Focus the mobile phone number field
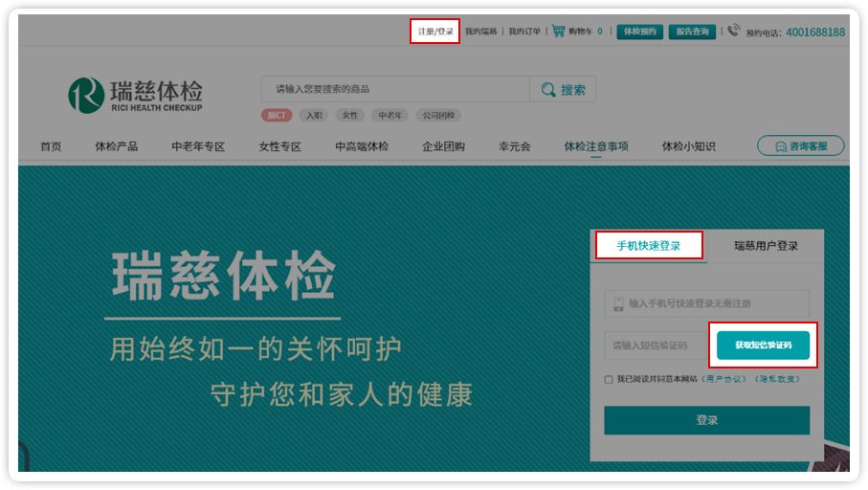868x490 pixels. (x=707, y=303)
